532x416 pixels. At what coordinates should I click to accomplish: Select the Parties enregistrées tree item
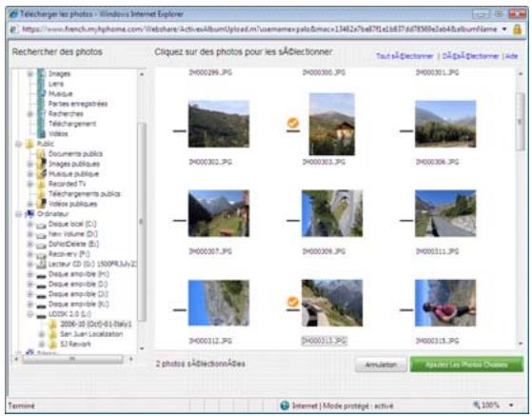(78, 104)
